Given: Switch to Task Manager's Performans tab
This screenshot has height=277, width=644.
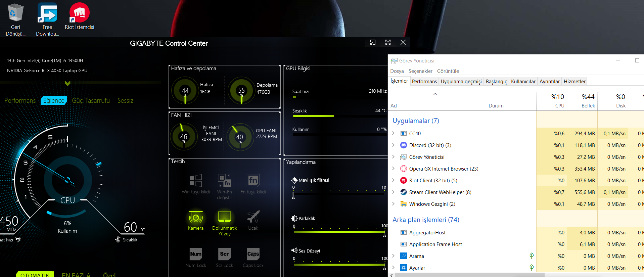Looking at the screenshot, I should 424,82.
